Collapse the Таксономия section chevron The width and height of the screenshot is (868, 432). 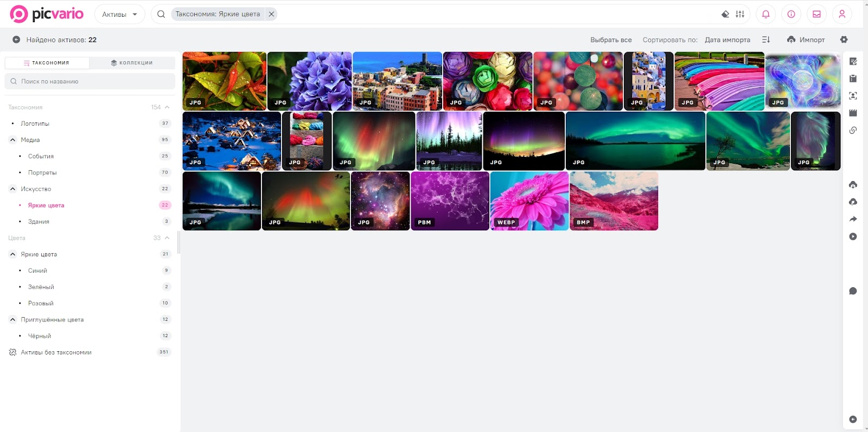coord(167,107)
